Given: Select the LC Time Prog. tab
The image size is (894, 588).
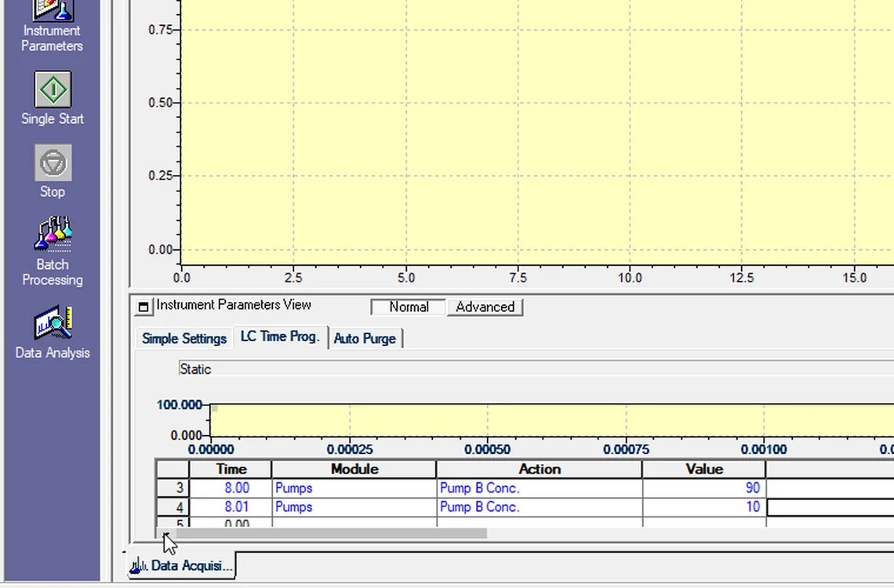Looking at the screenshot, I should click(280, 337).
